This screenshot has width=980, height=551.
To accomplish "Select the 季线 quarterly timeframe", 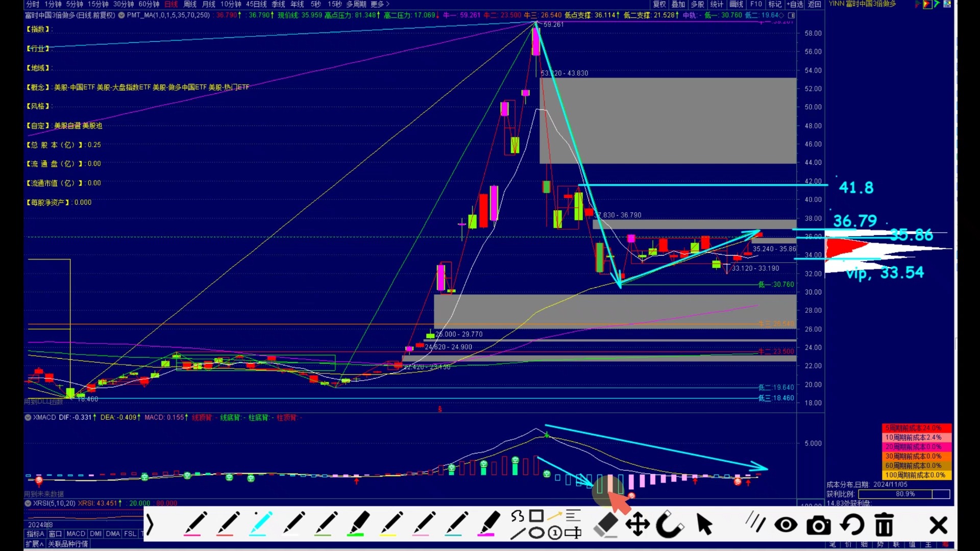I will (x=279, y=4).
